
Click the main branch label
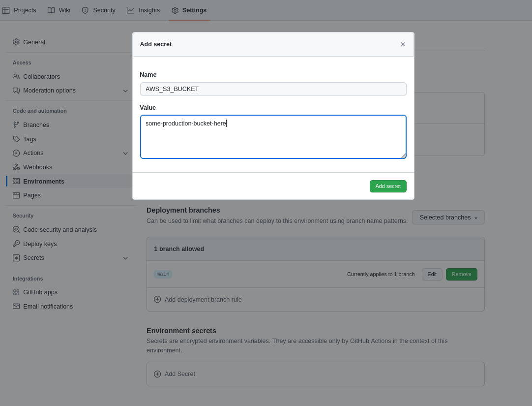point(163,274)
